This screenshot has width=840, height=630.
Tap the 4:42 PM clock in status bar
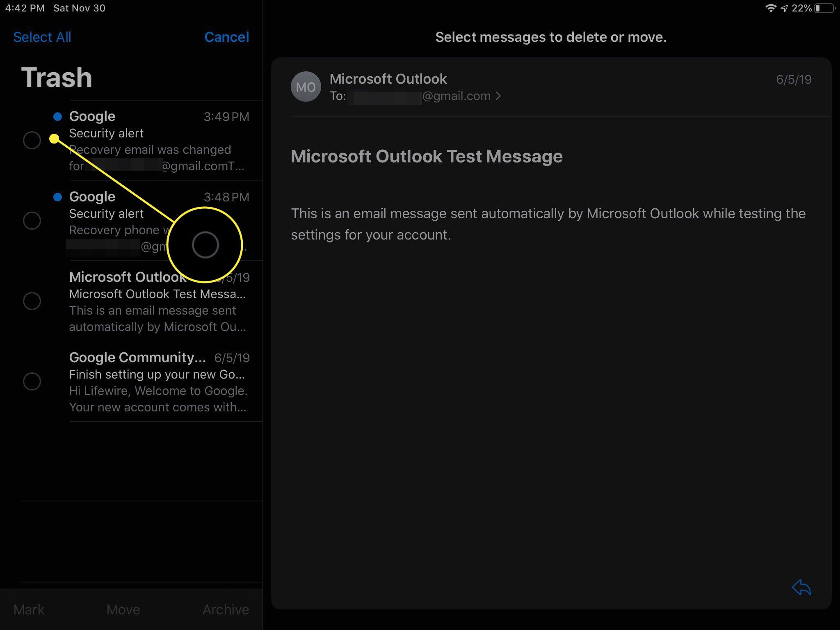pos(25,8)
